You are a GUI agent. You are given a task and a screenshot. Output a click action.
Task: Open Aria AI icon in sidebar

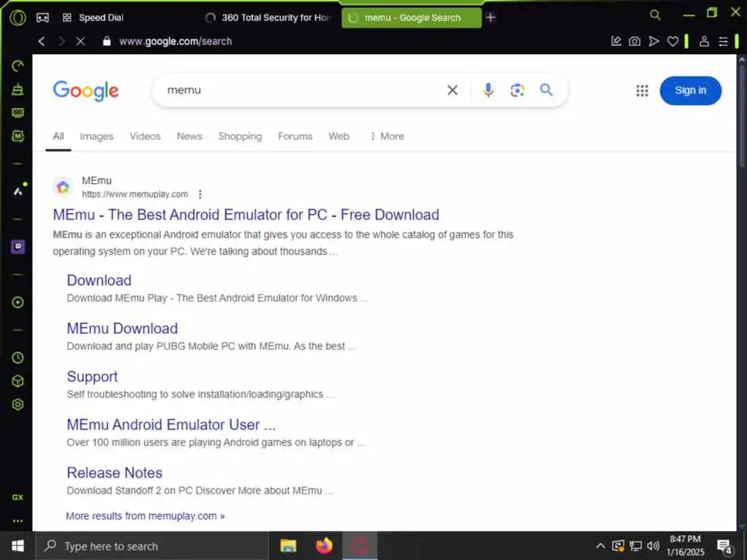click(x=18, y=191)
